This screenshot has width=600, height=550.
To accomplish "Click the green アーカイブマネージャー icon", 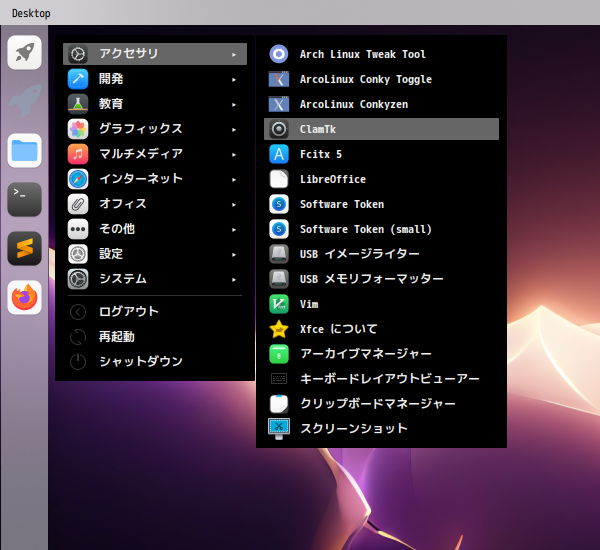I will click(279, 354).
